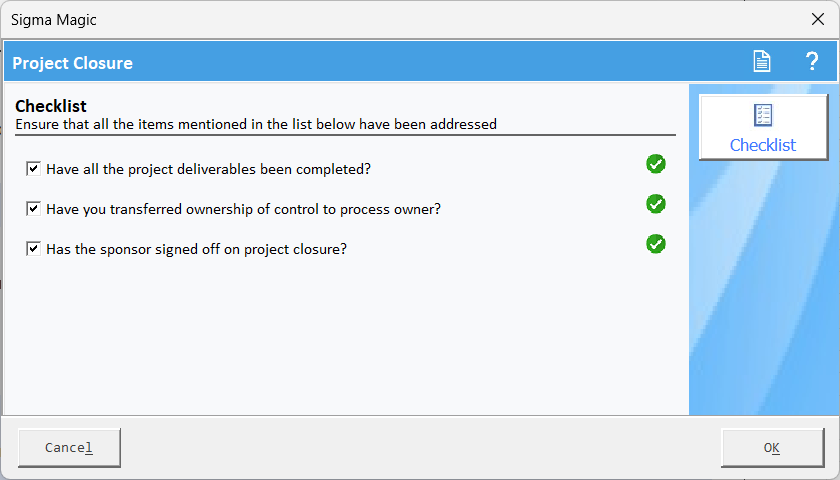The width and height of the screenshot is (840, 480).
Task: Close the Sigma Magic dialog window
Action: (818, 19)
